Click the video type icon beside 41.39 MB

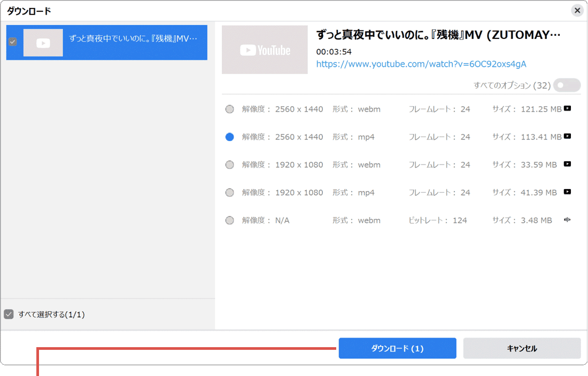pos(568,192)
